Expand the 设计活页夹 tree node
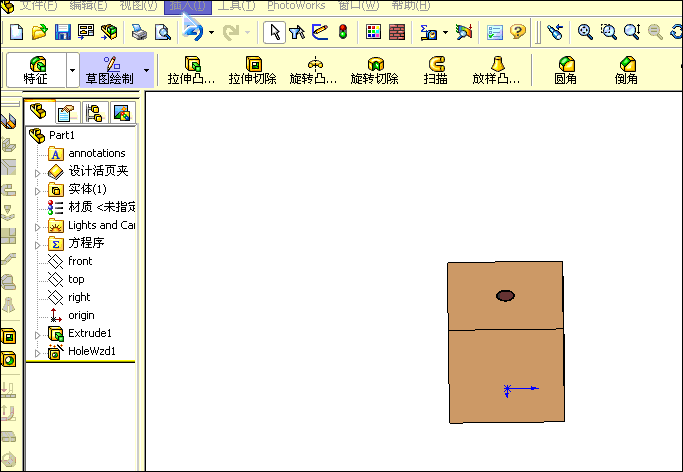 click(37, 173)
